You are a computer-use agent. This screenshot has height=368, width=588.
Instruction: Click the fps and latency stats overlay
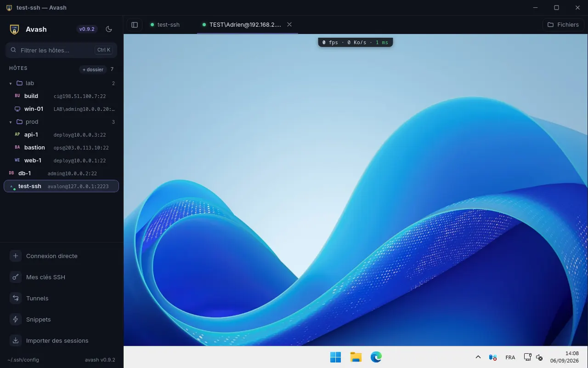point(355,42)
